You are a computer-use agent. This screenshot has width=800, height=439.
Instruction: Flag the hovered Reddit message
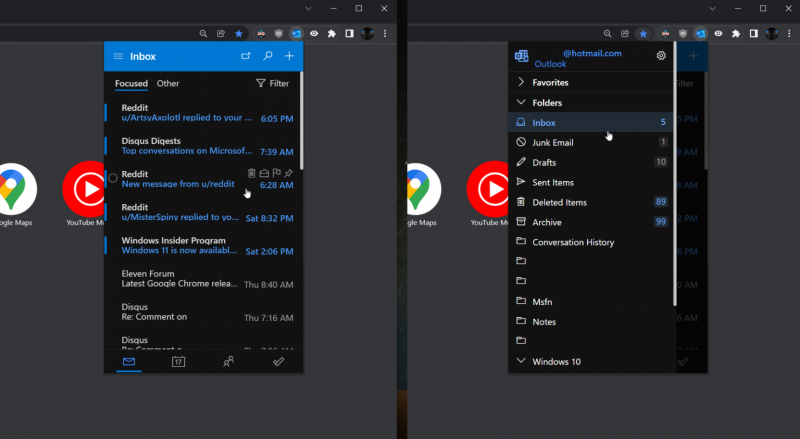[276, 173]
